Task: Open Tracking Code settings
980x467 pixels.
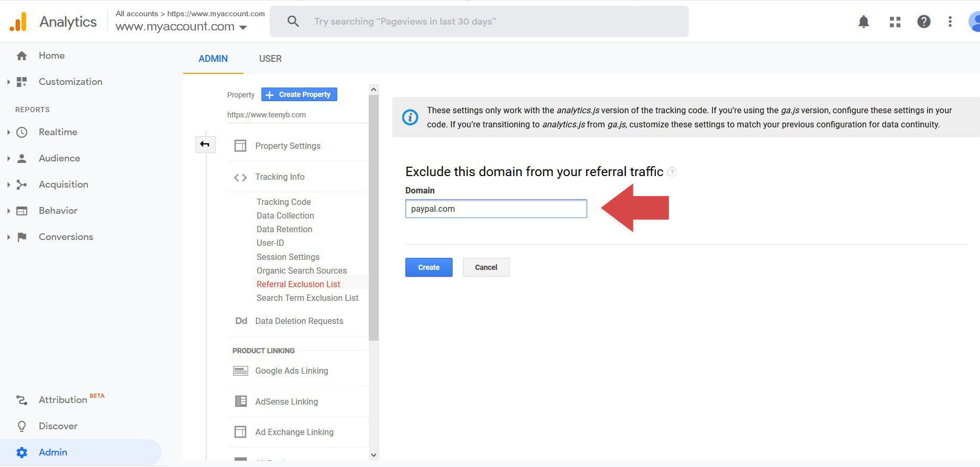Action: tap(284, 202)
